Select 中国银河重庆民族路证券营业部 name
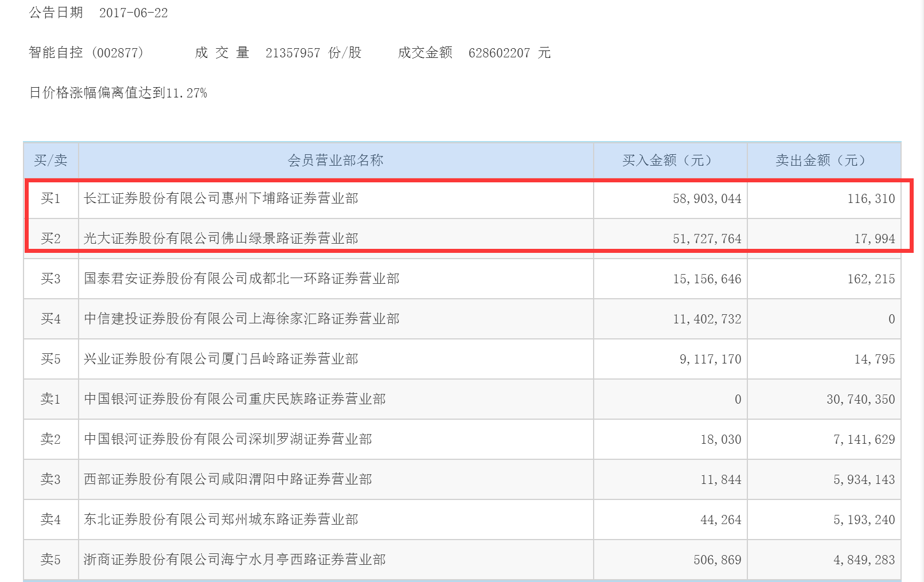Viewport: 924px width, 582px height. 235,399
